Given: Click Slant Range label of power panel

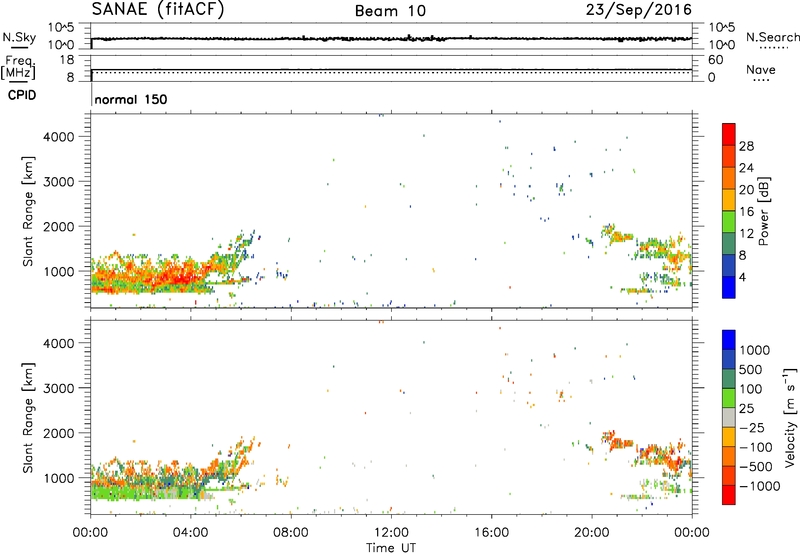Looking at the screenshot, I should (28, 211).
